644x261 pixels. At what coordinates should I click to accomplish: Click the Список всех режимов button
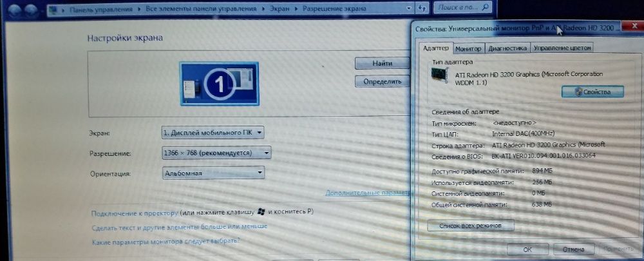click(470, 226)
